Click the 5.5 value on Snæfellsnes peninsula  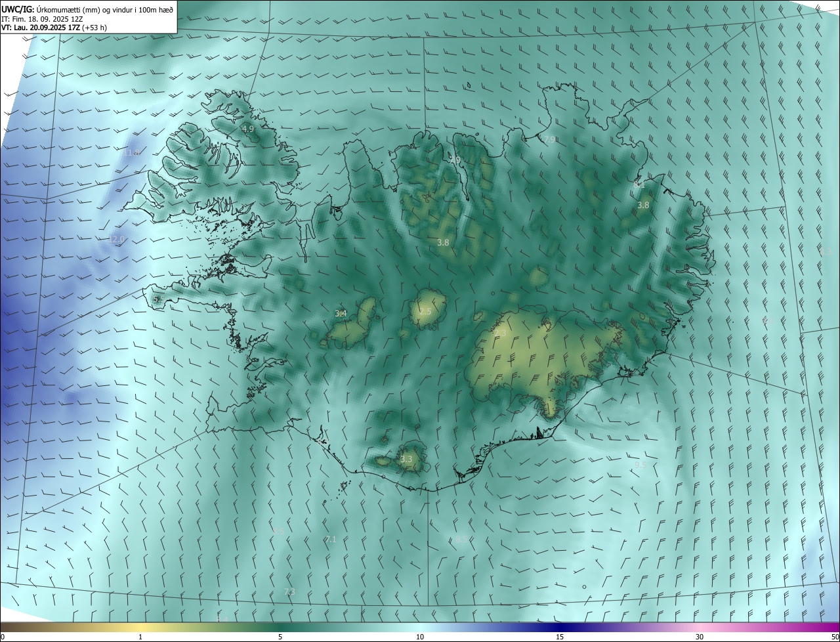(157, 299)
